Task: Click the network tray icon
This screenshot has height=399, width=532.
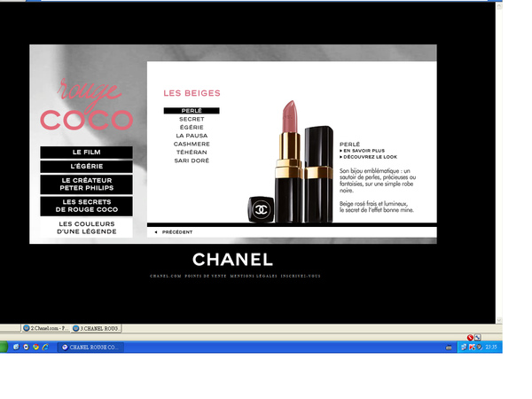Action: (x=464, y=347)
